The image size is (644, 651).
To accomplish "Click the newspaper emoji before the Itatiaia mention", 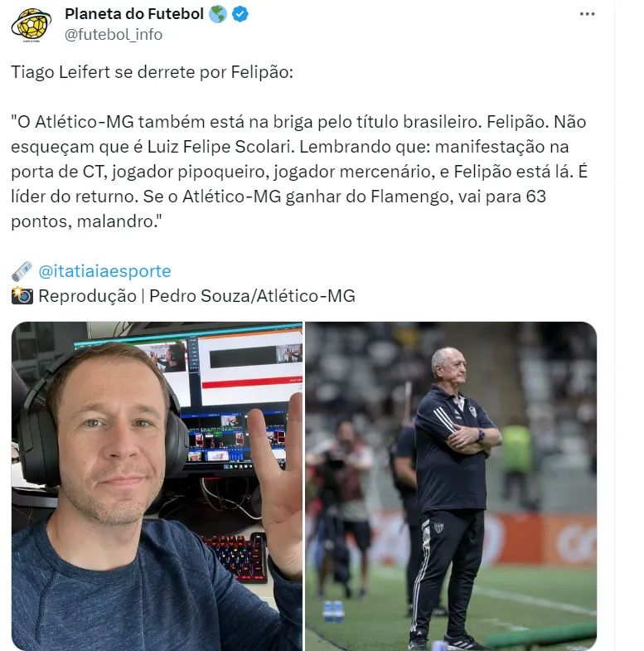I will pos(22,271).
